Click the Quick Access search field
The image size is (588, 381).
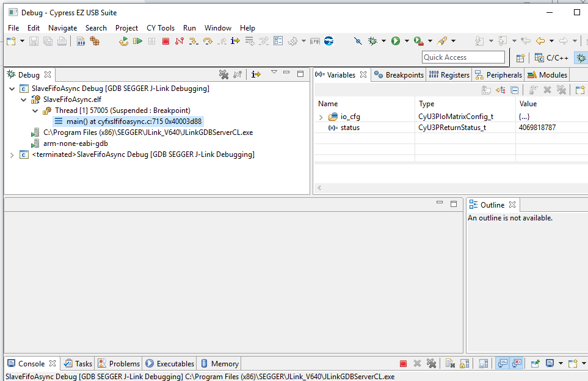pos(463,57)
